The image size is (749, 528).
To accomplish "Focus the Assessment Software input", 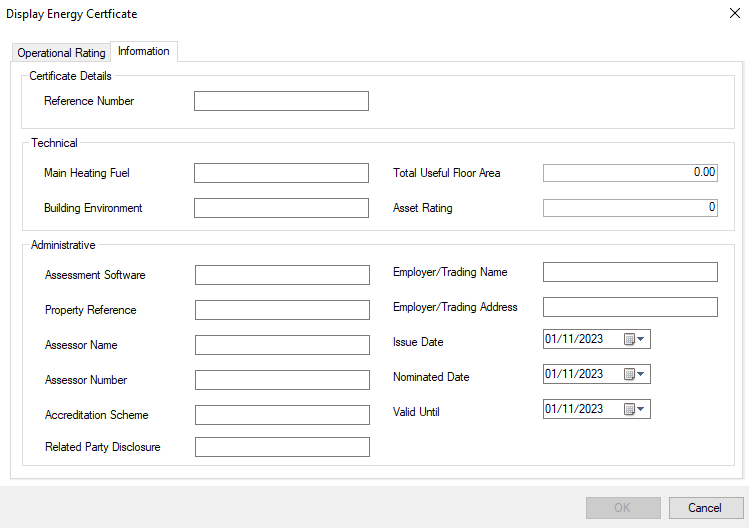I will tap(282, 275).
